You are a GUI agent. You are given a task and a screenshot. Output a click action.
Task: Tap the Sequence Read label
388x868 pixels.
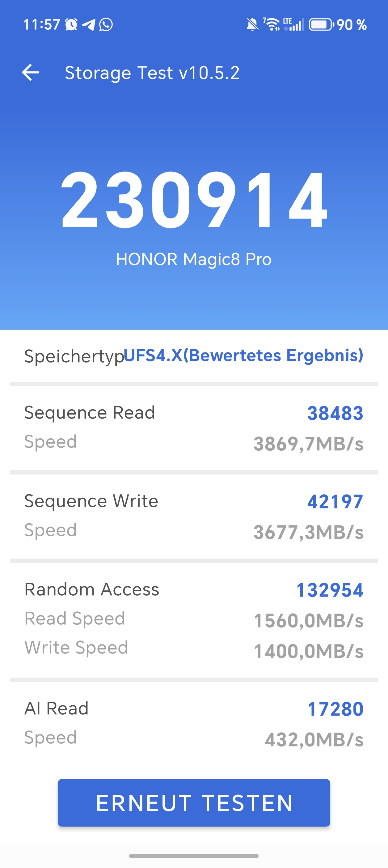point(90,412)
